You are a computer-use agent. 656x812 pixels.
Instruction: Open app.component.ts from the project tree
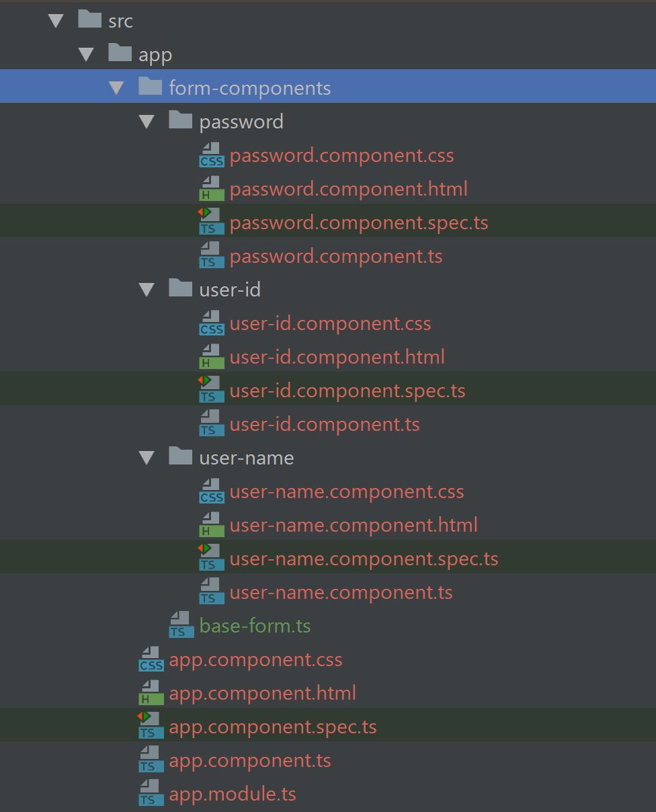250,760
